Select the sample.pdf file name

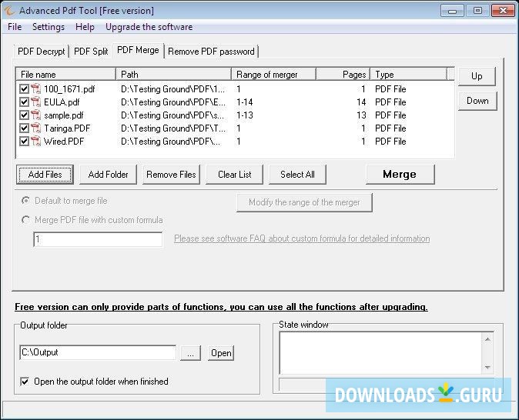click(x=64, y=115)
